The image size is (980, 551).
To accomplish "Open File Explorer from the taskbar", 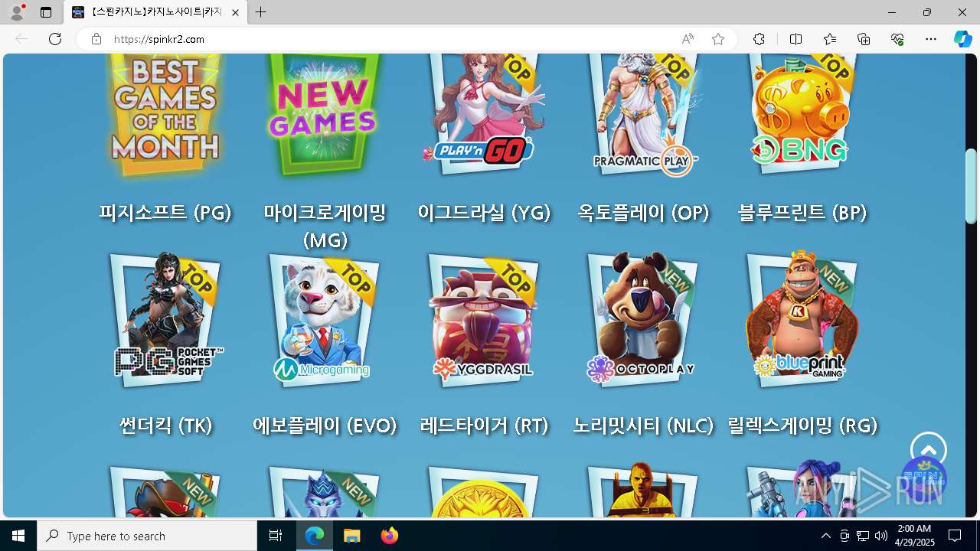I will click(x=352, y=536).
